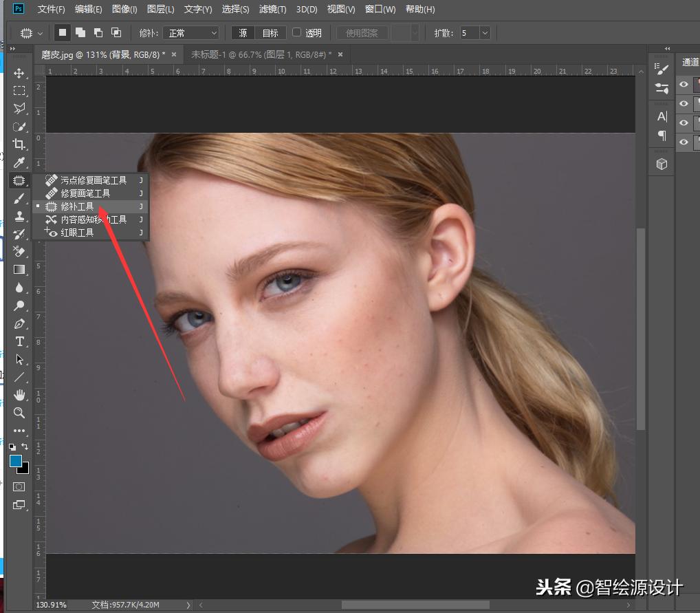Open the Patch tool preset picker arrow
The image size is (700, 613).
tap(41, 33)
